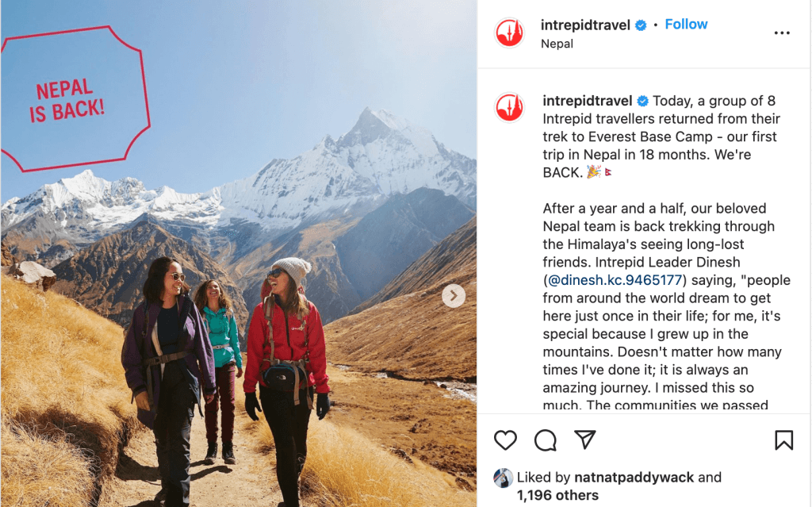Open @dinesh.kc.9465177 mention link
Image resolution: width=812 pixels, height=507 pixels.
point(615,280)
